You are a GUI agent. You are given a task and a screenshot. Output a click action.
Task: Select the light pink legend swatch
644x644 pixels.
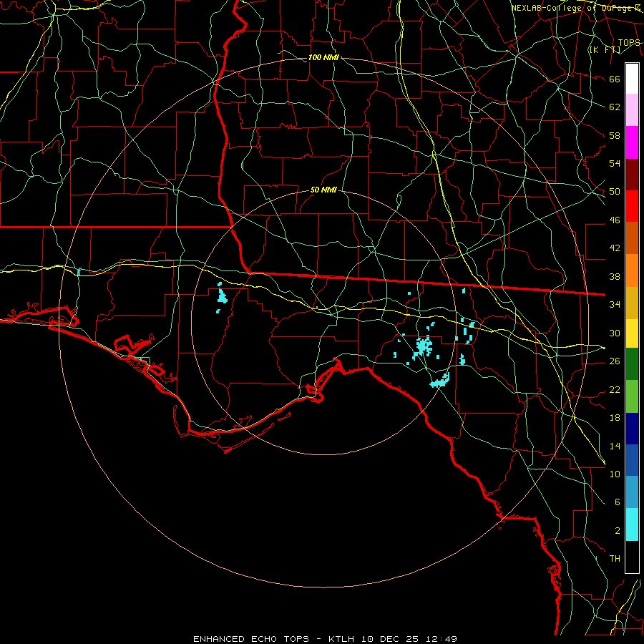632,110
